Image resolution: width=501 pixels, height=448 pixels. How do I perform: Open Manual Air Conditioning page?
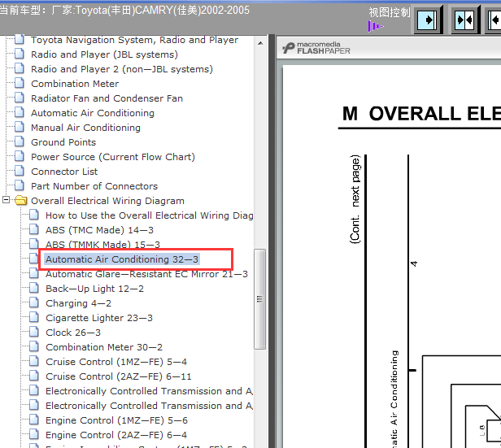click(x=85, y=128)
